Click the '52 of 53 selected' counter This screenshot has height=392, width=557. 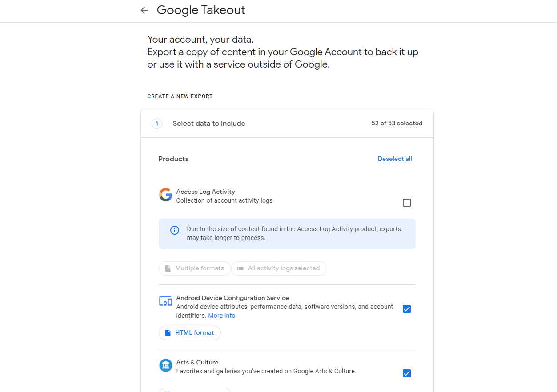pyautogui.click(x=397, y=123)
